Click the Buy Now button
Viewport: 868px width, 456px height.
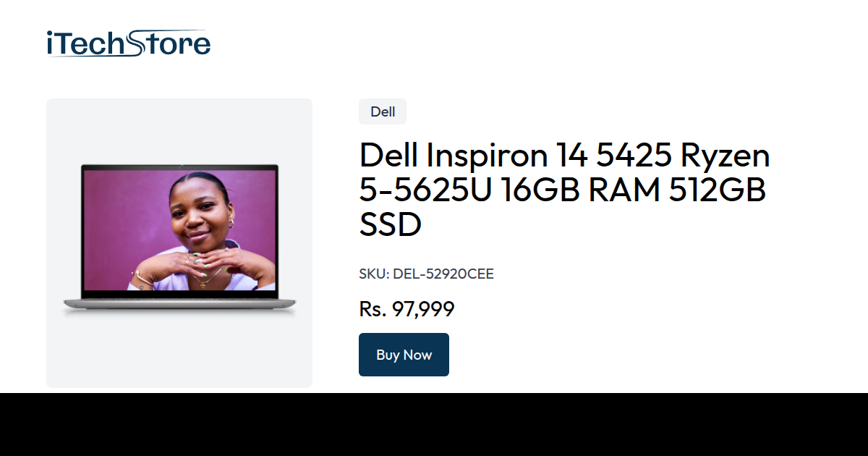[404, 355]
